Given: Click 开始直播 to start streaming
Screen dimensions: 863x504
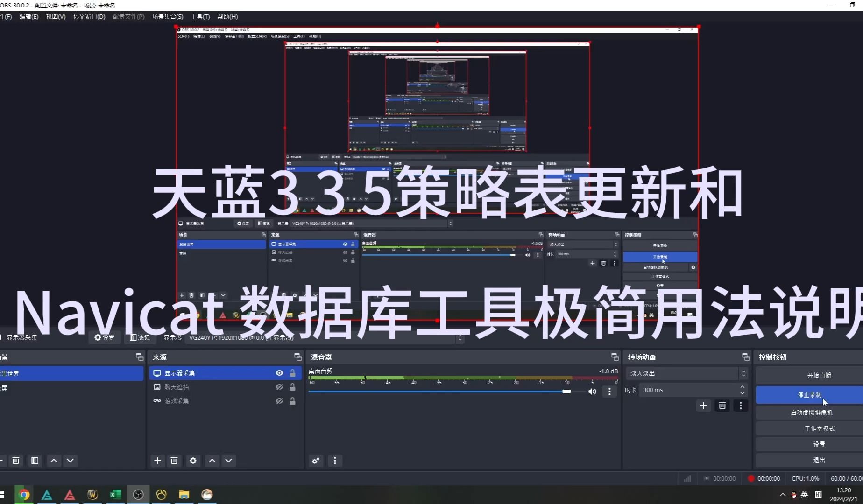Looking at the screenshot, I should tap(819, 375).
